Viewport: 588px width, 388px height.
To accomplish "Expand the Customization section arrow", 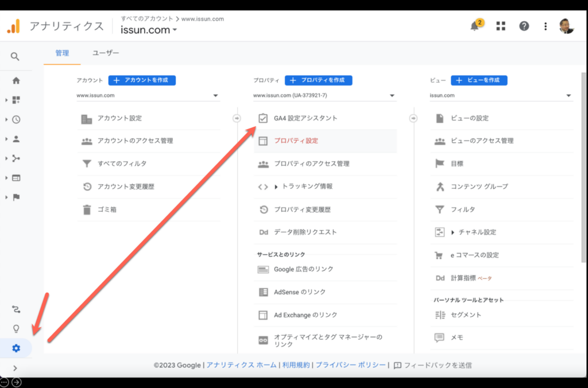I will pyautogui.click(x=6, y=100).
